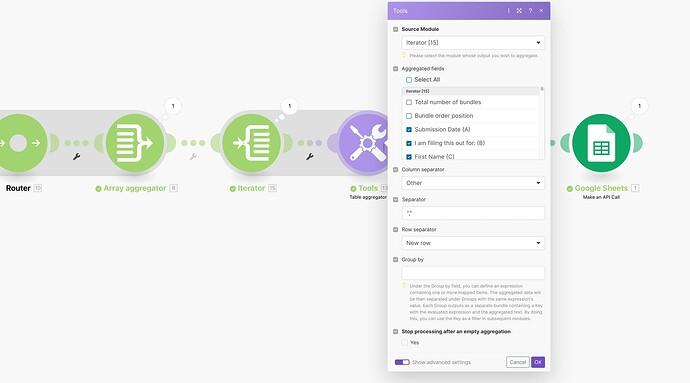
Task: Open the Source Module dropdown showing Iterator [15]
Action: (473, 43)
